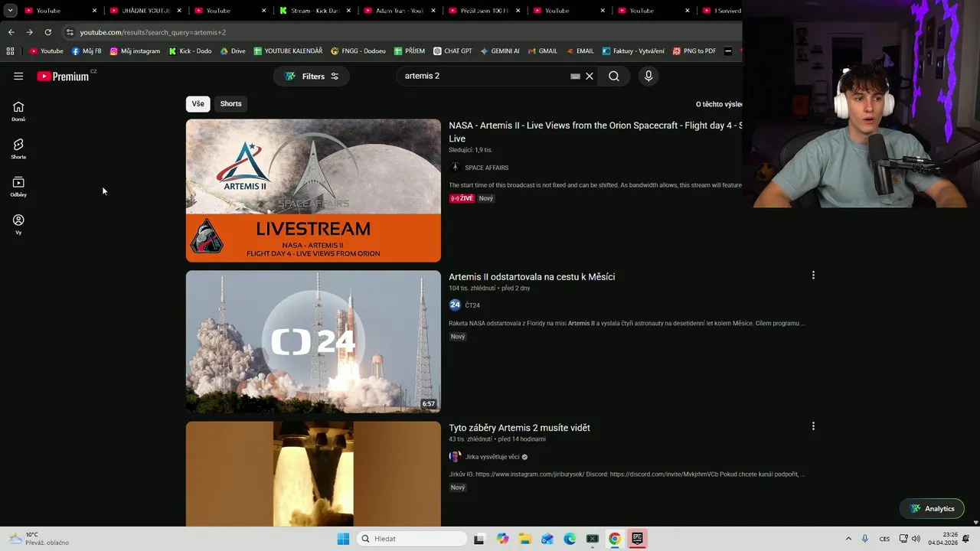Open the Vy profile section in sidebar

coord(18,224)
